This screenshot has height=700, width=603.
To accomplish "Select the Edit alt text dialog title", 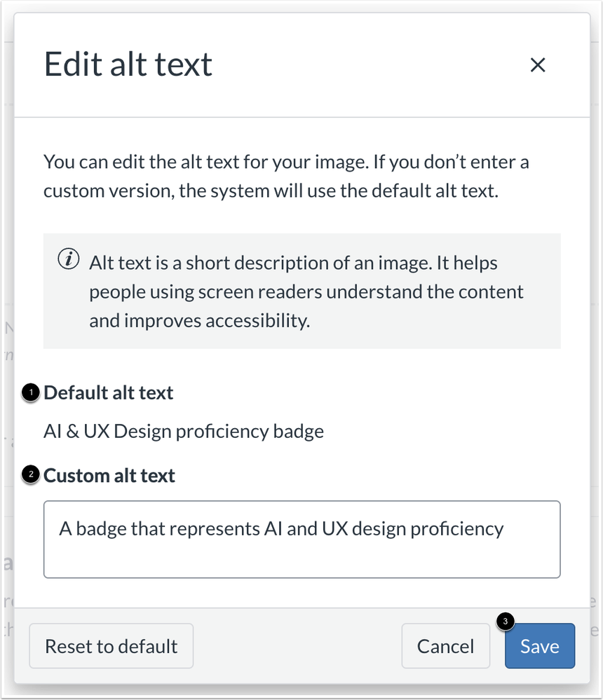I will (x=128, y=64).
